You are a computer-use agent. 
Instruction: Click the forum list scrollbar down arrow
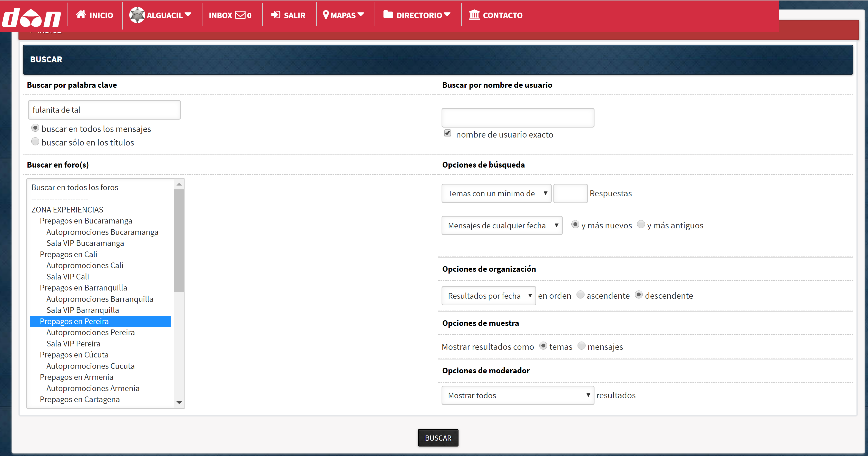179,402
